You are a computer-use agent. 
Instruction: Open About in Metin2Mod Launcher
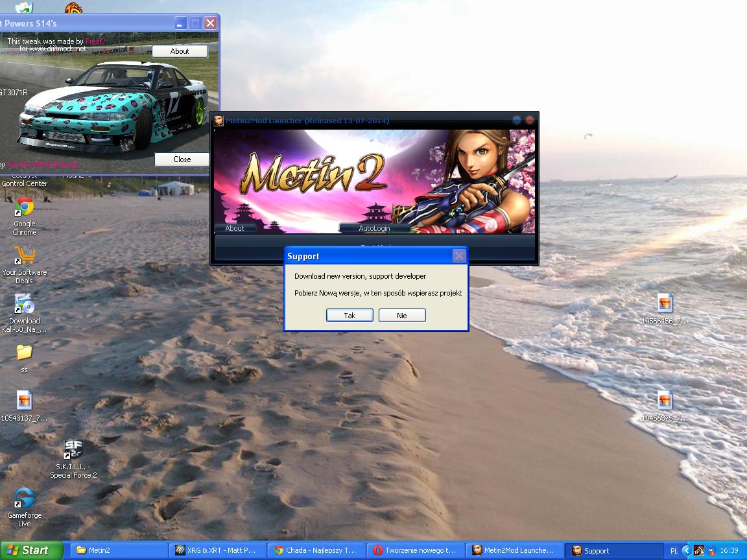[234, 228]
